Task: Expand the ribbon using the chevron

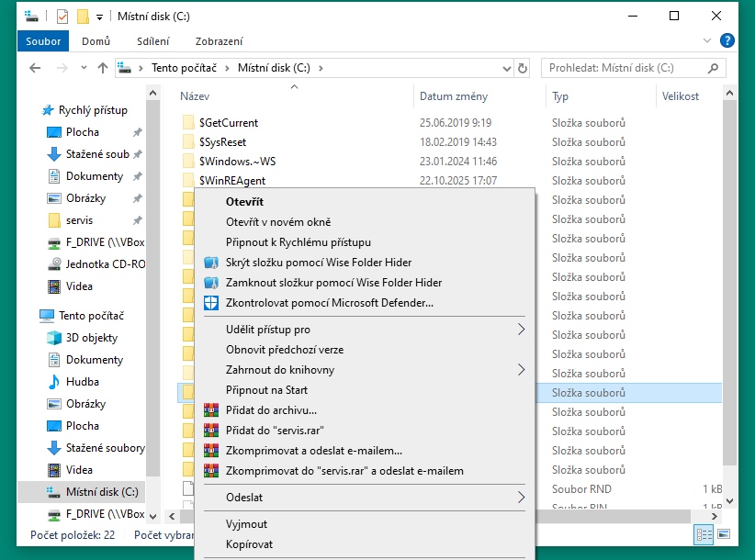Action: tap(707, 40)
